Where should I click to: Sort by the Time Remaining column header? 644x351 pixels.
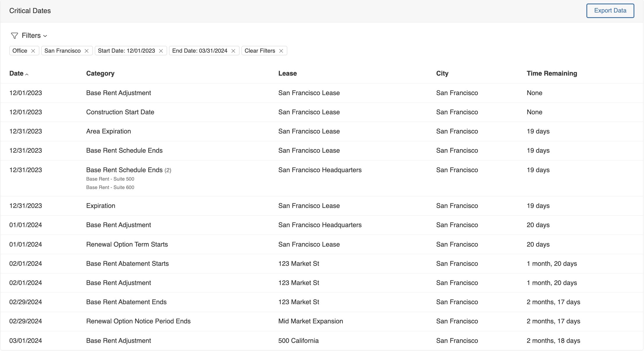(x=551, y=73)
